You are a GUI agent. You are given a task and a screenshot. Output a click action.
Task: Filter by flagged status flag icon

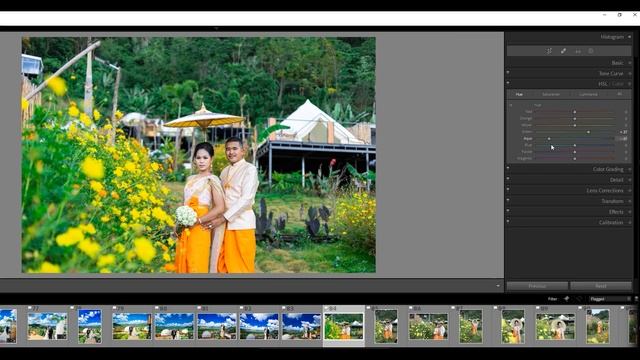coord(567,299)
